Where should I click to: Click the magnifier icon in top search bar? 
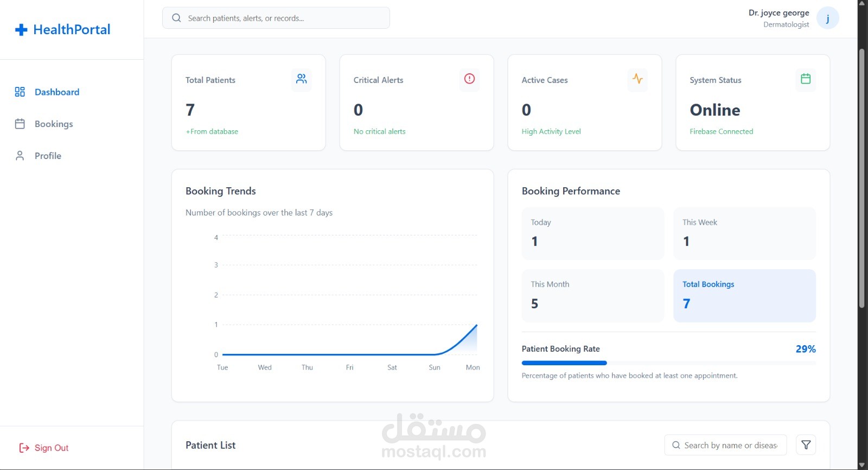176,18
